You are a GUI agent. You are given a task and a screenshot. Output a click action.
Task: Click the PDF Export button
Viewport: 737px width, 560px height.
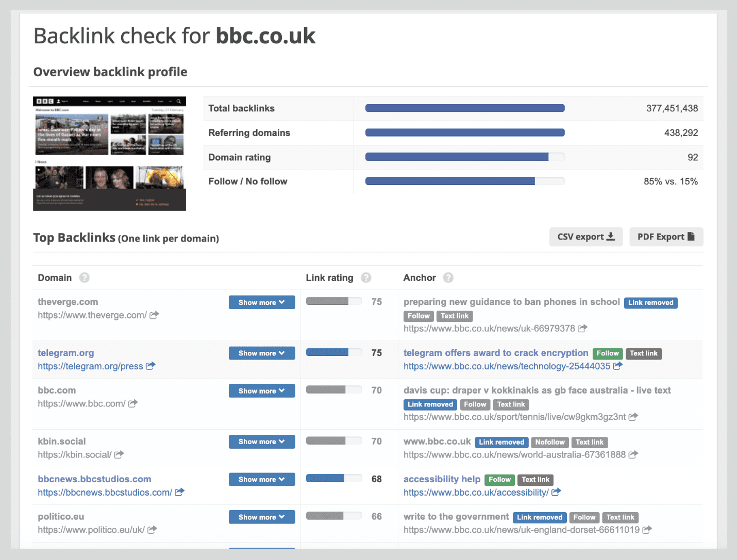[666, 237]
